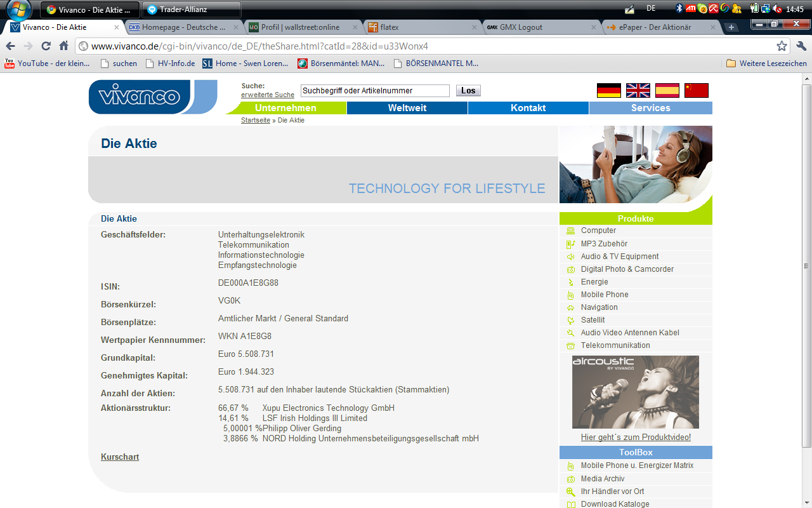812x508 pixels.
Task: Click the aircoustic product video banner
Action: [635, 391]
